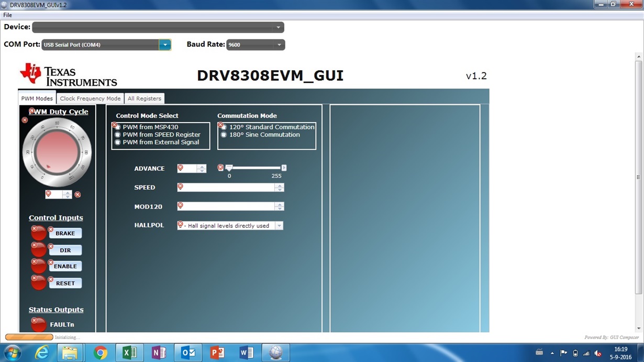The image size is (644, 362).
Task: Launch Internet Explorer from taskbar
Action: pos(41,353)
